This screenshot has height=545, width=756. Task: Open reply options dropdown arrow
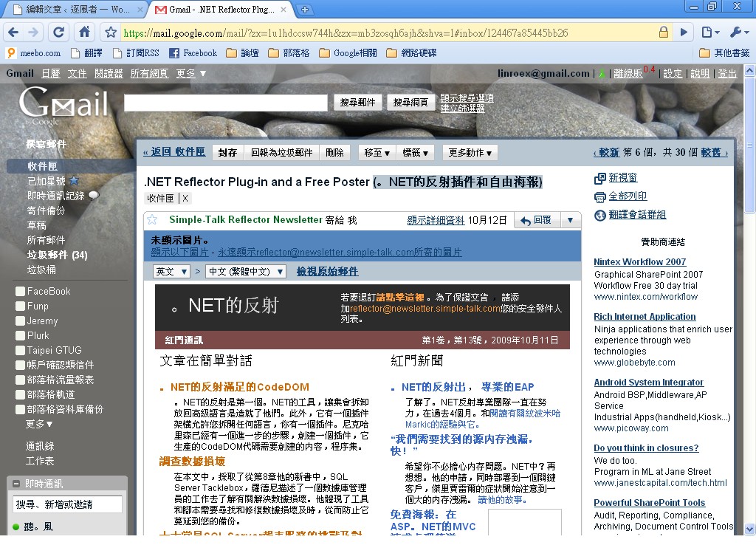[x=571, y=220]
